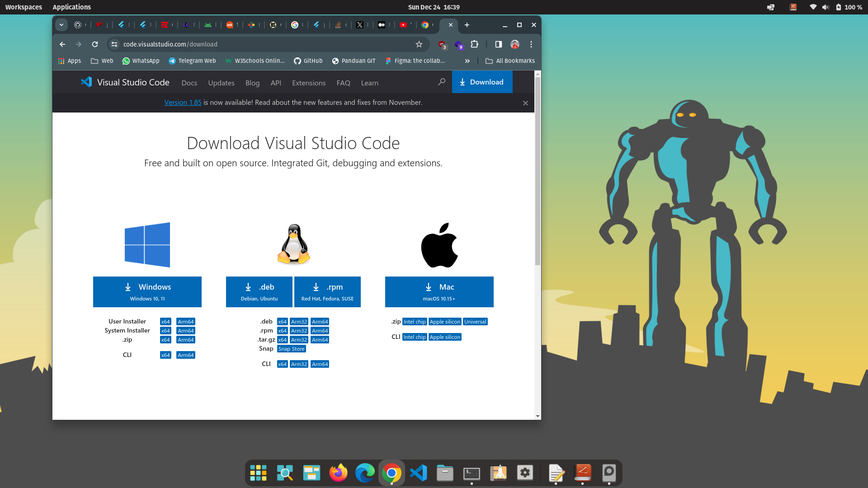Open the FAQ navigation item
868x488 pixels.
coord(343,83)
